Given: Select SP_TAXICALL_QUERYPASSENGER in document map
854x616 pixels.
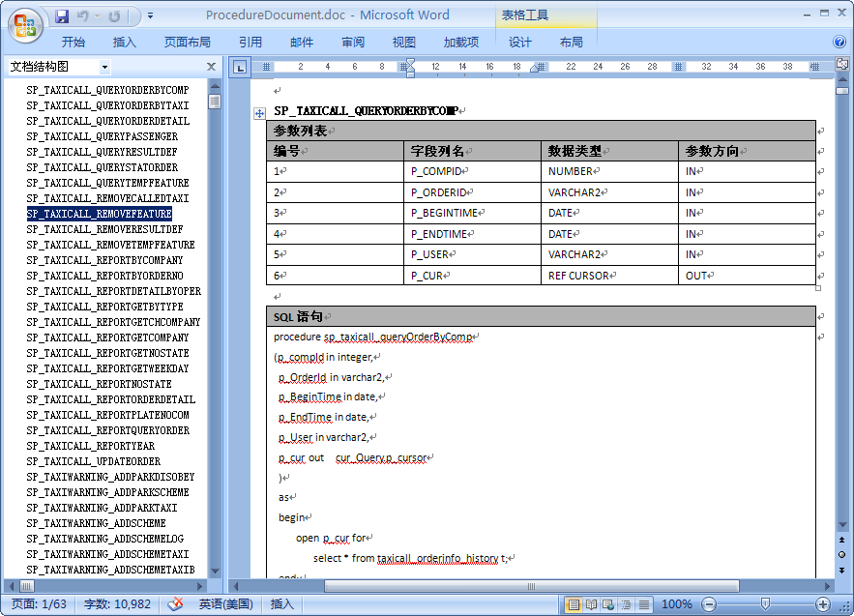Looking at the screenshot, I should (102, 136).
